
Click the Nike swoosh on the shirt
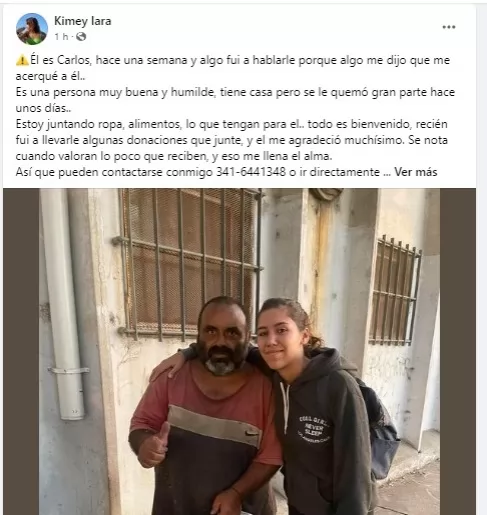tap(251, 433)
